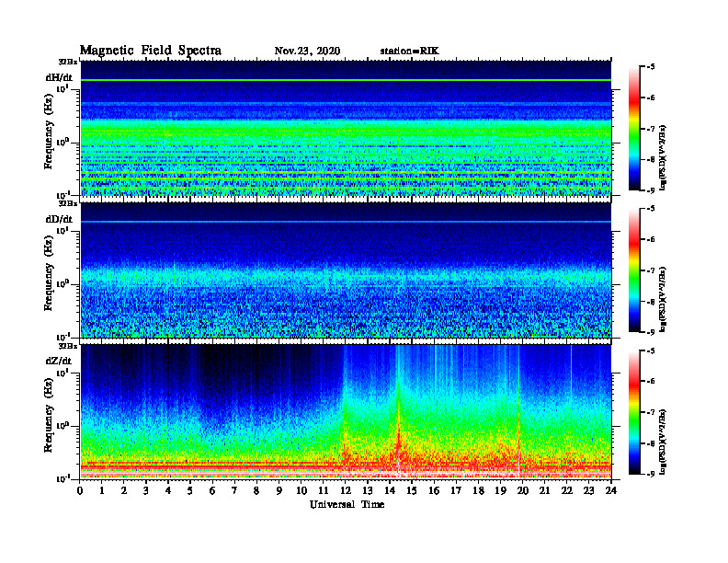Click the "32Hz" label atop dH/dt frequency axis
Screen dimensions: 728x563
click(68, 62)
